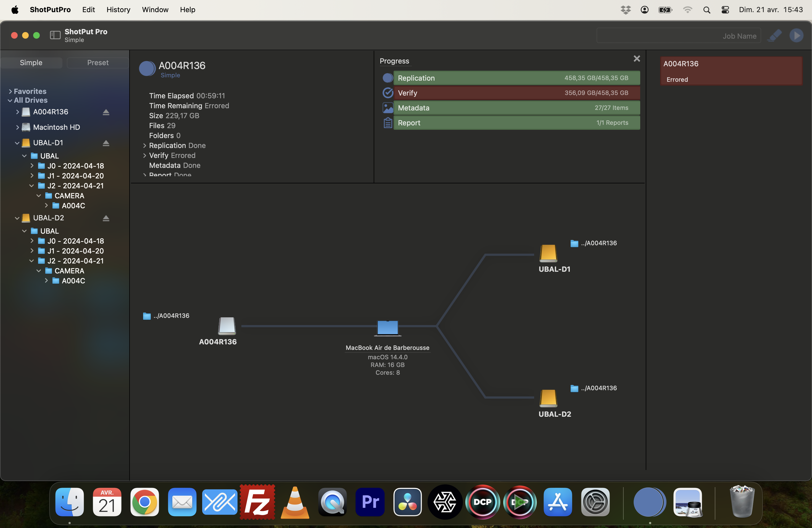
Task: Click ../A004R136 folder label above UBAL-D1
Action: pyautogui.click(x=593, y=243)
